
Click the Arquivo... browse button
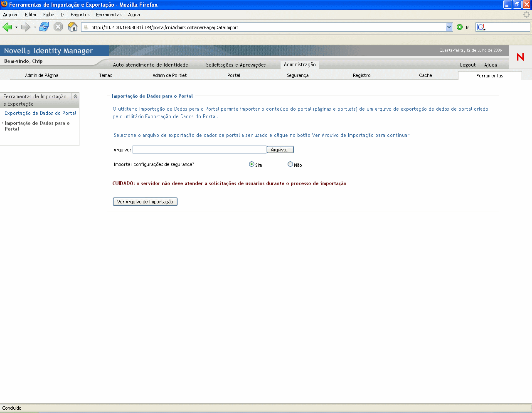[280, 150]
